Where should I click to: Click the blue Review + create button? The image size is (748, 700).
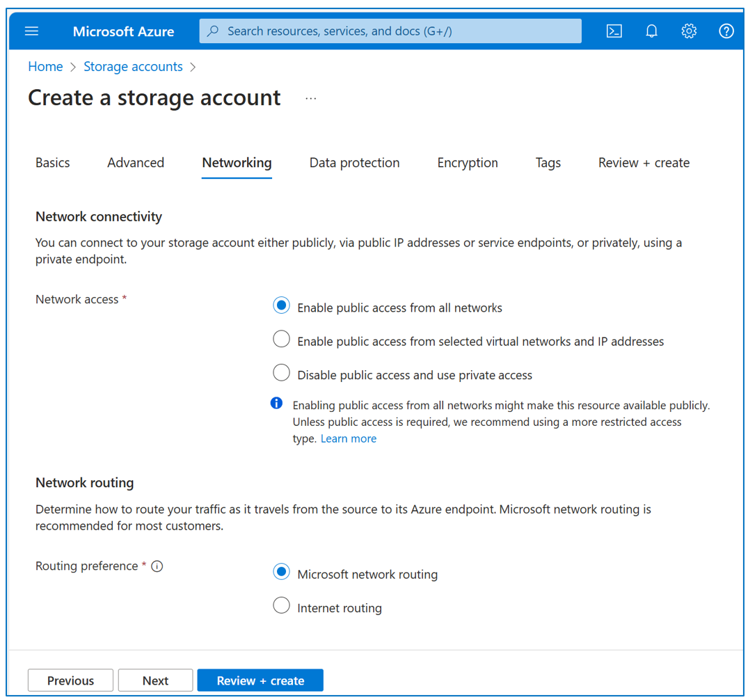[x=260, y=681]
